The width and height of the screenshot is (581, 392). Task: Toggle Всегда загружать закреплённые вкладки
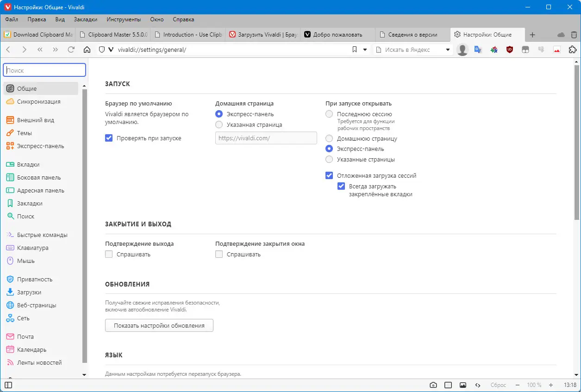pyautogui.click(x=341, y=186)
